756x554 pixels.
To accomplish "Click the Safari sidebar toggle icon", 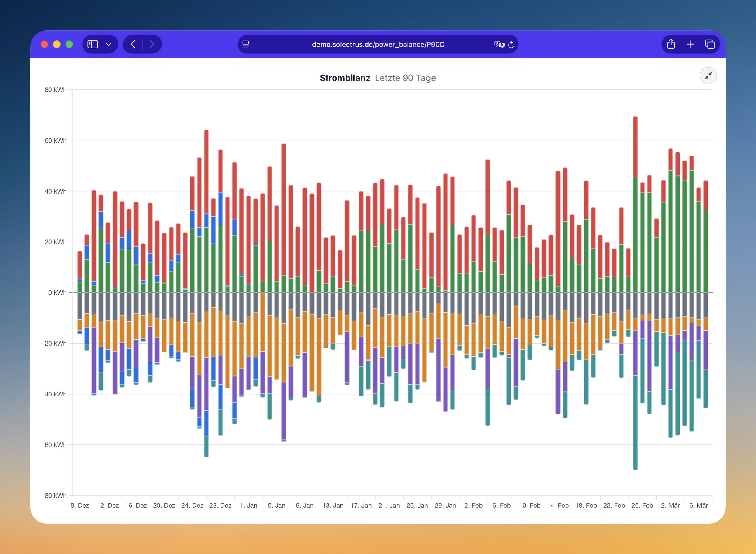I will 93,44.
